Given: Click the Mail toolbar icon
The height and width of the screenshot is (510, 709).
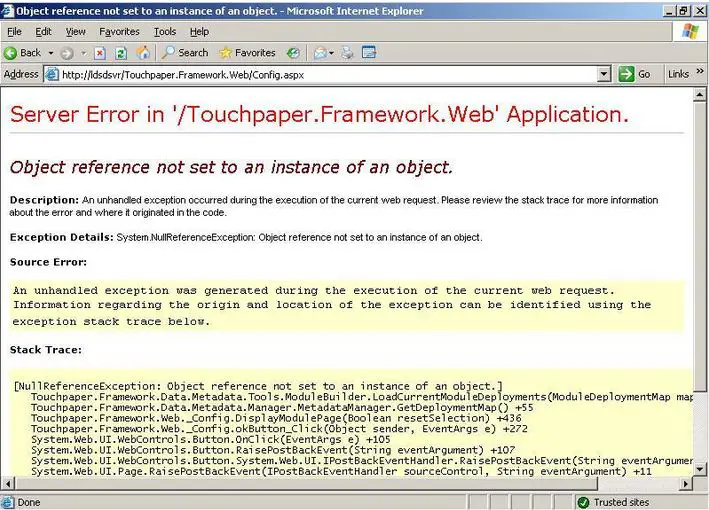Looking at the screenshot, I should tap(320, 53).
